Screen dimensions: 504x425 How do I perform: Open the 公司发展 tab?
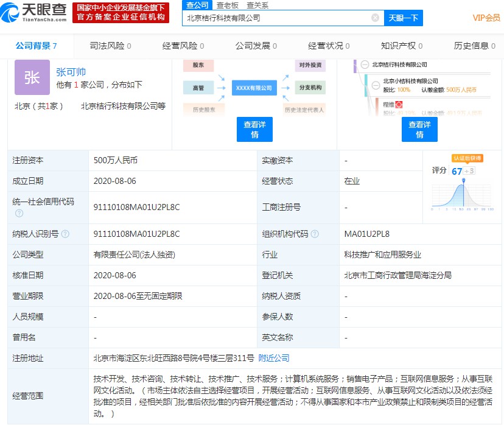256,46
